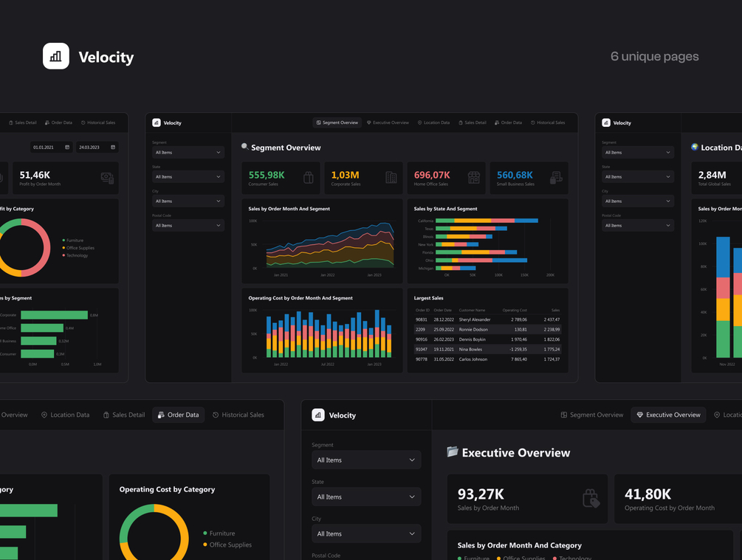Click the 41,80K Operating Cost value
This screenshot has height=560, width=742.
(647, 494)
